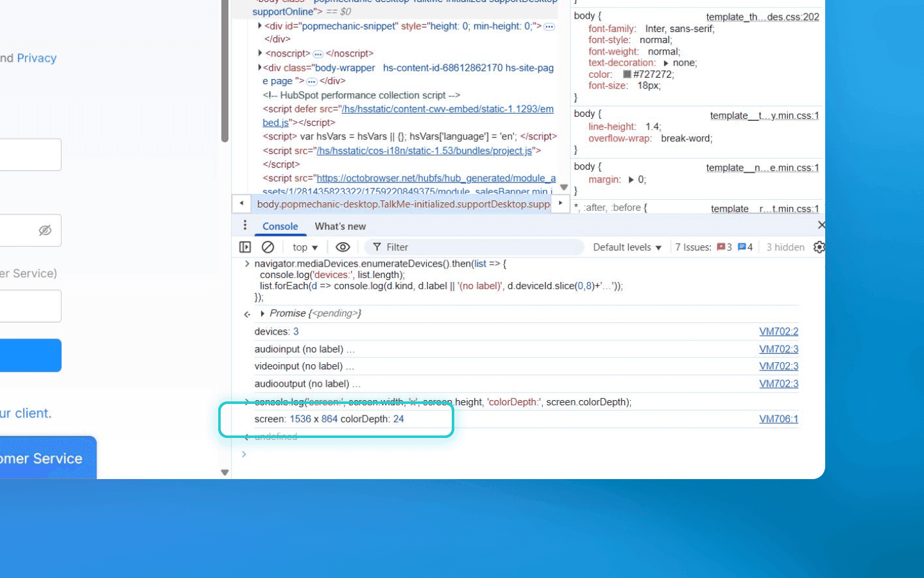
Task: Expand the popmechanic-snippet div node
Action: (x=260, y=26)
